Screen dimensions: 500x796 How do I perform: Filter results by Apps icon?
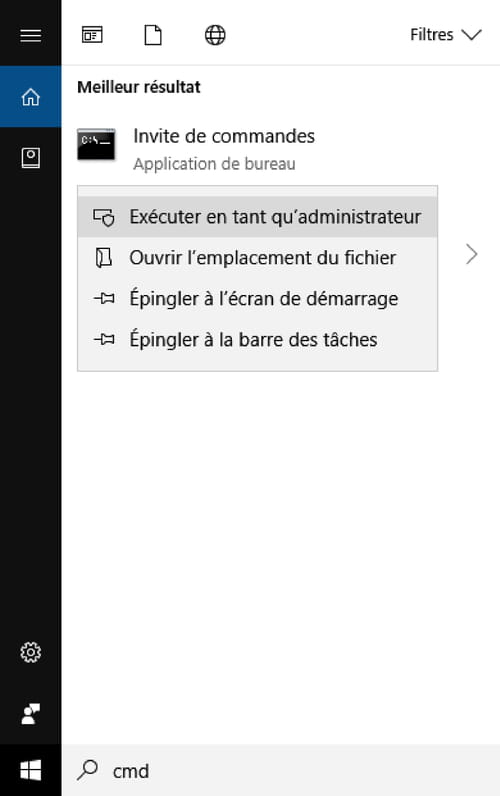point(92,35)
